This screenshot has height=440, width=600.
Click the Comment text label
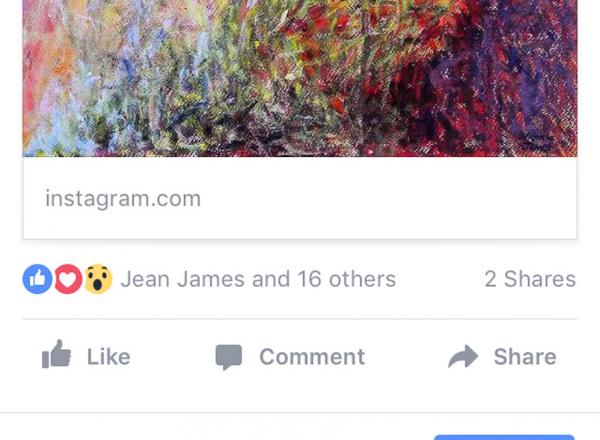click(x=312, y=357)
